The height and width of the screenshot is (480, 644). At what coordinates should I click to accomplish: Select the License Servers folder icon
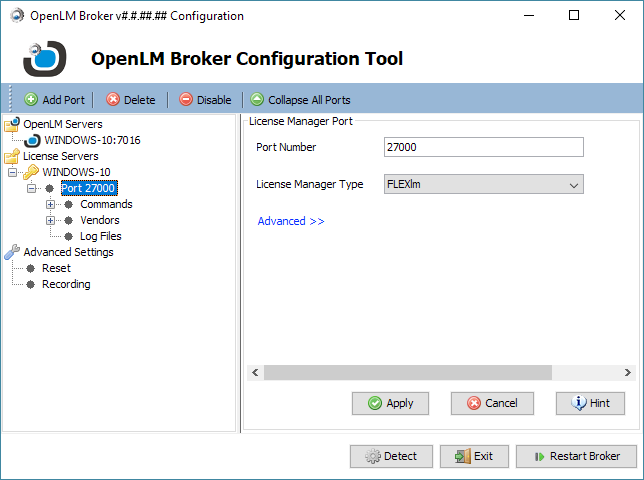coord(12,156)
